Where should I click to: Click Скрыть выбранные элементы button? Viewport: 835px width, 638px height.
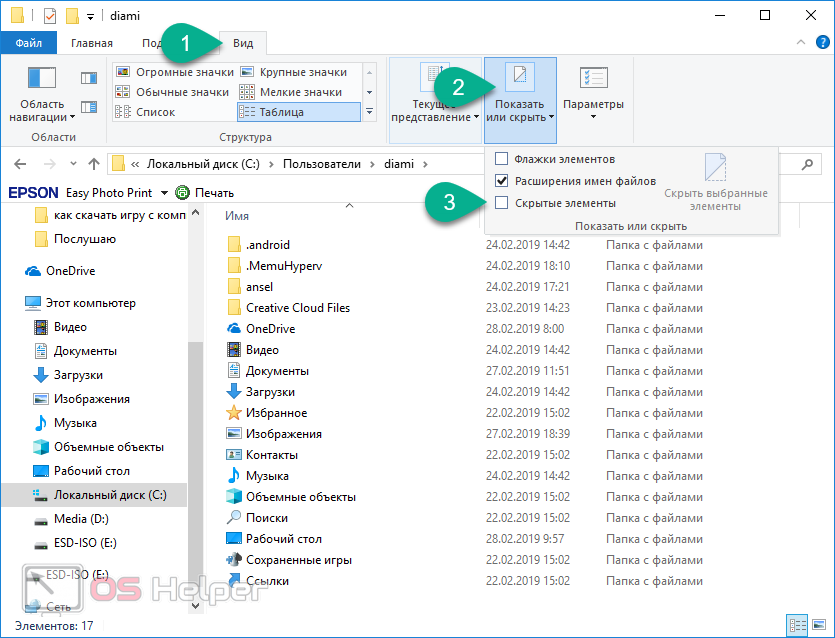(716, 183)
